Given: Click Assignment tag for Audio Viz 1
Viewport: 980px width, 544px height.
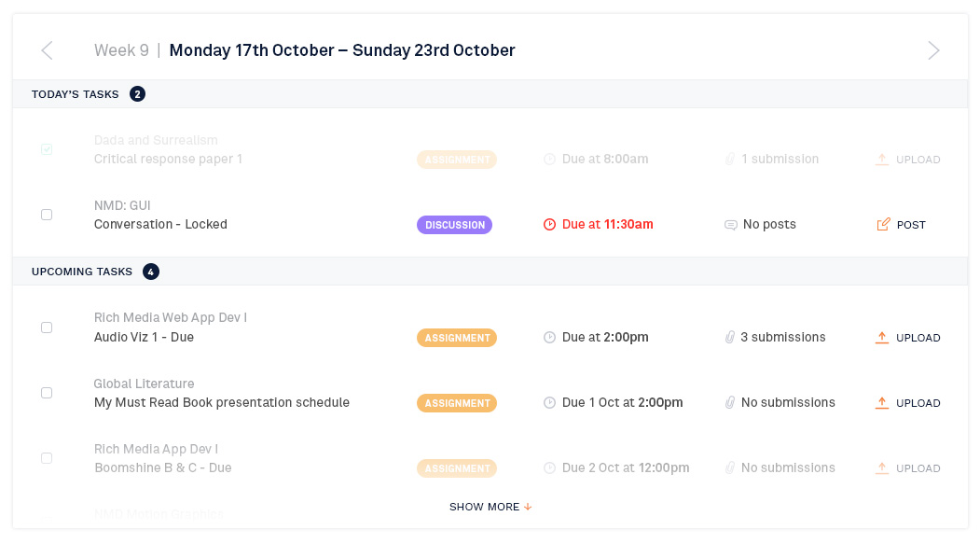Looking at the screenshot, I should click(457, 338).
